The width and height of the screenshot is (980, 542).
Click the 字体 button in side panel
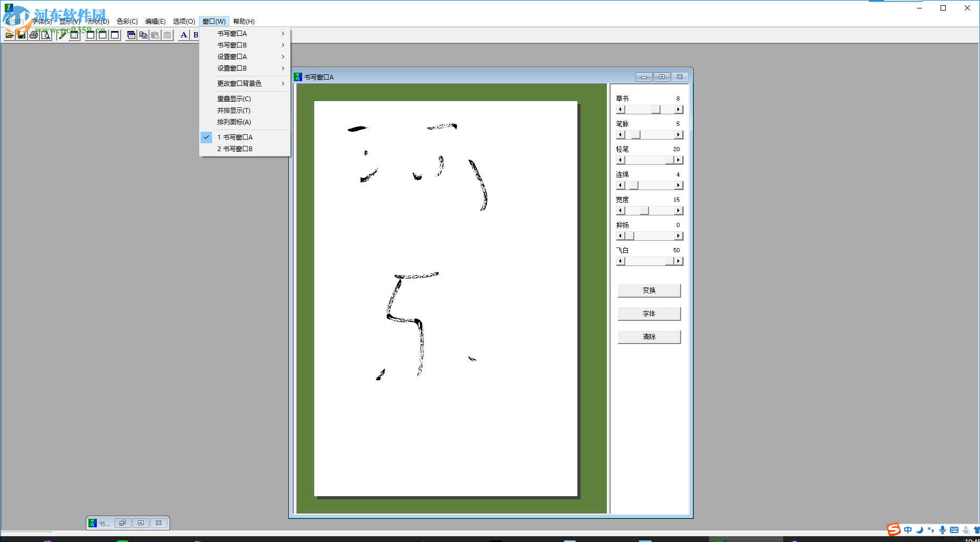point(649,314)
